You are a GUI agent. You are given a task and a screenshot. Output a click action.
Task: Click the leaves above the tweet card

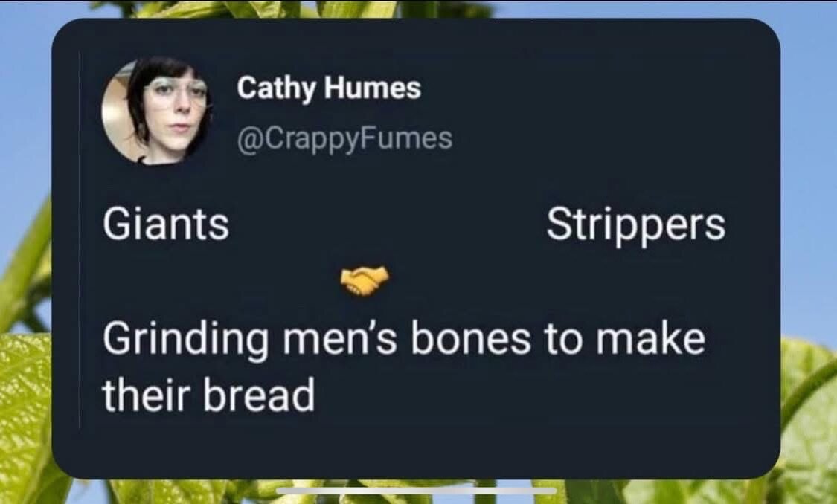click(x=299, y=8)
